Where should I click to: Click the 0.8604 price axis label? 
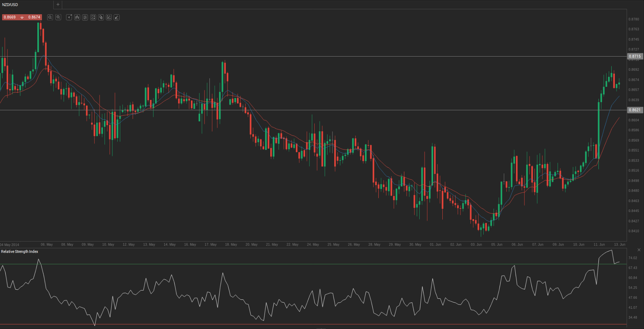[x=634, y=120]
